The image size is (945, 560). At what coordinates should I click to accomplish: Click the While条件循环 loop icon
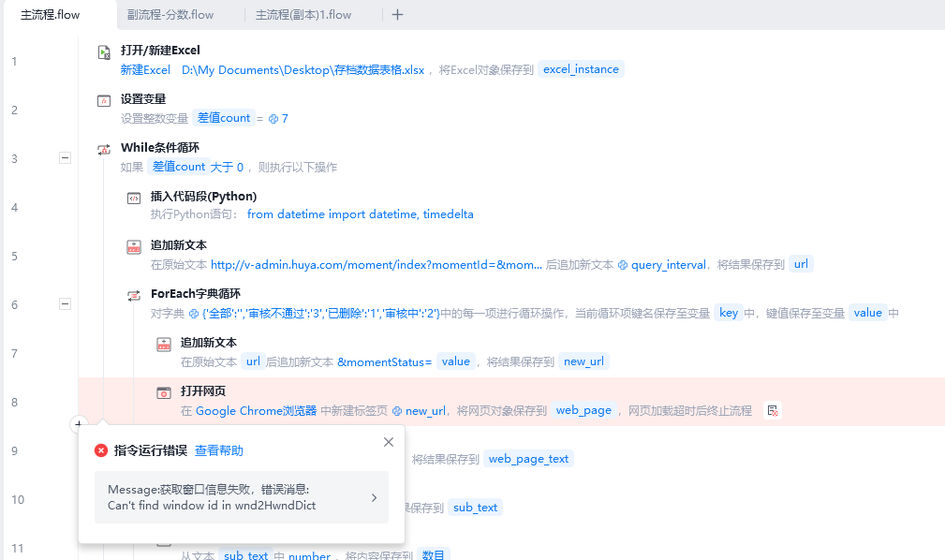click(105, 149)
